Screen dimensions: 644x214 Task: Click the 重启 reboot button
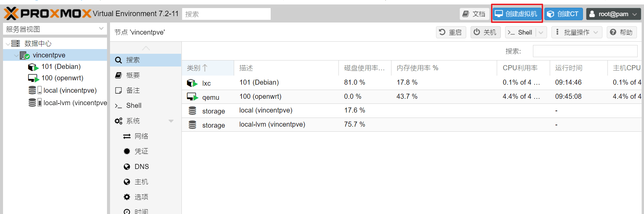pyautogui.click(x=451, y=32)
